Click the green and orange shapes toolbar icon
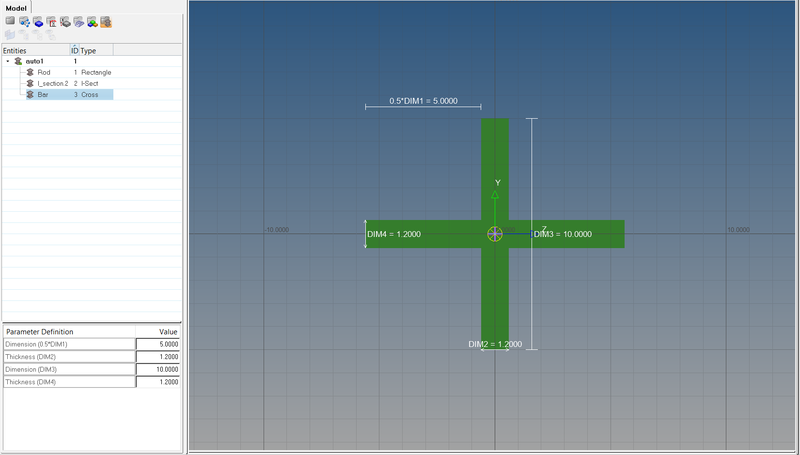The image size is (800, 455). pyautogui.click(x=92, y=21)
